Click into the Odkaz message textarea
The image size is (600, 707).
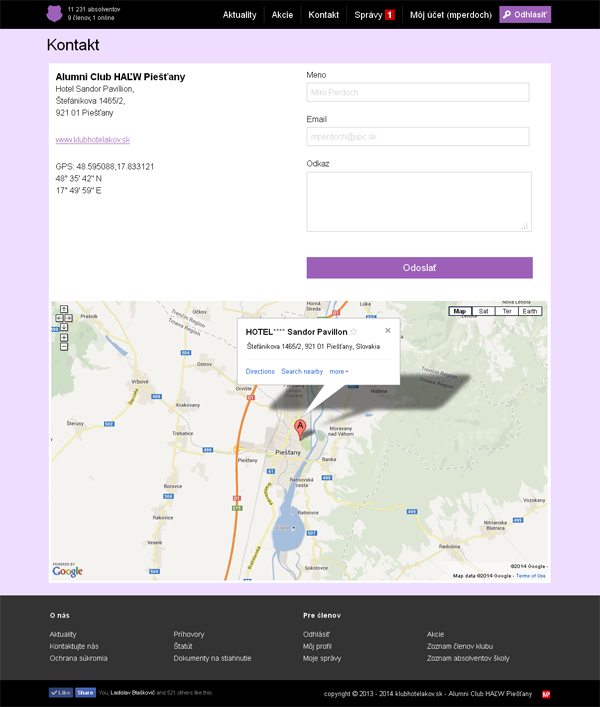coord(419,202)
